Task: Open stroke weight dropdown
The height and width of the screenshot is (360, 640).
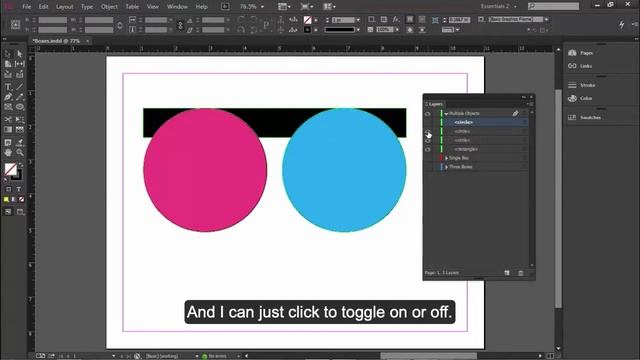Action: pyautogui.click(x=358, y=20)
